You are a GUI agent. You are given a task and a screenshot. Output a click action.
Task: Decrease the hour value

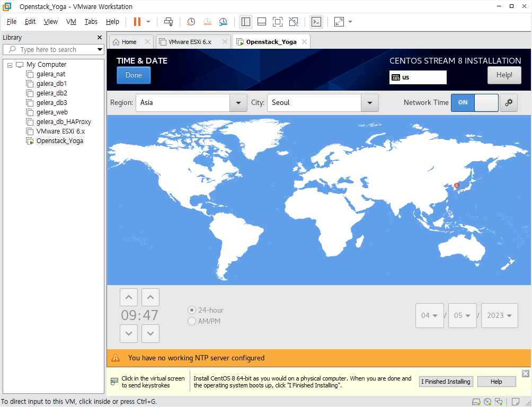coord(129,333)
